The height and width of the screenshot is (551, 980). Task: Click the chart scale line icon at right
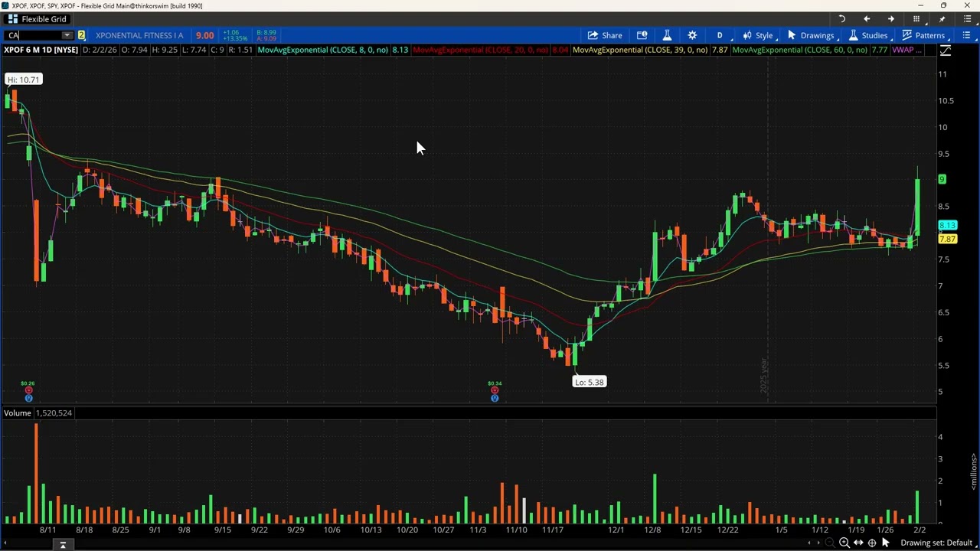pos(946,51)
